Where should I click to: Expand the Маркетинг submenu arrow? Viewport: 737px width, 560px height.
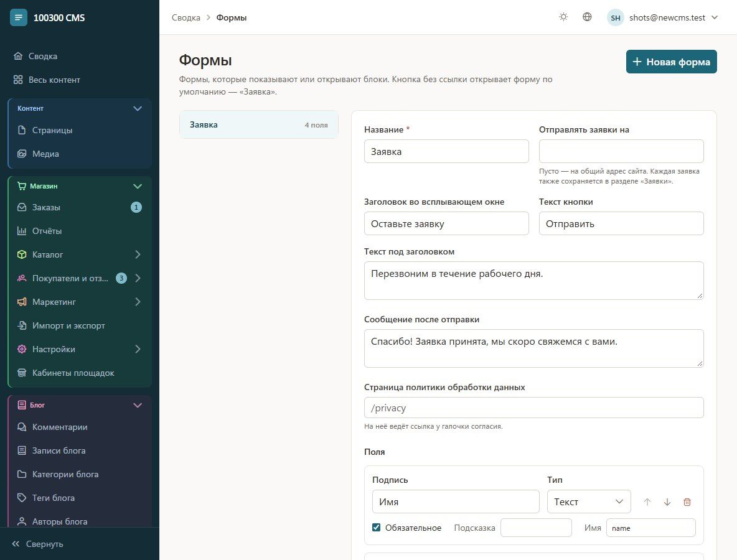138,302
